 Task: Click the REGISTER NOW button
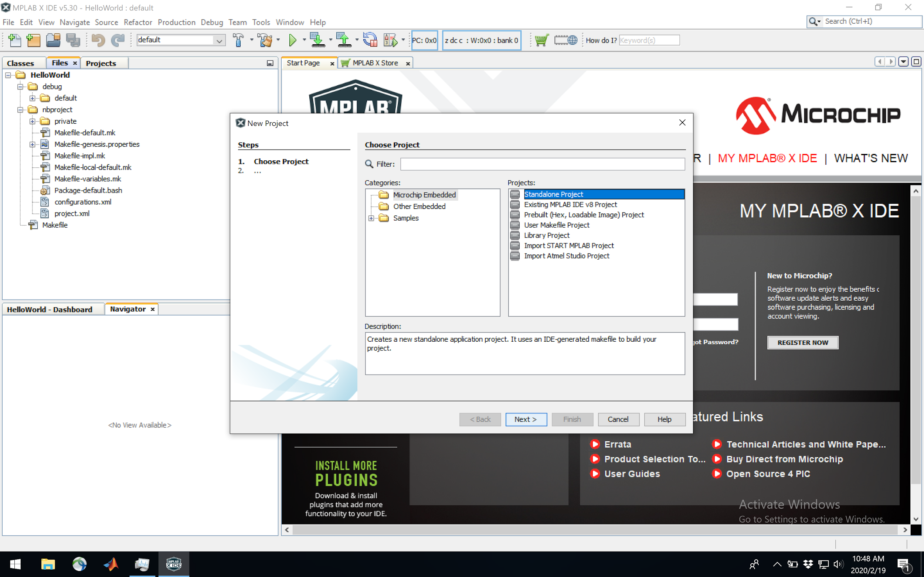[802, 343]
